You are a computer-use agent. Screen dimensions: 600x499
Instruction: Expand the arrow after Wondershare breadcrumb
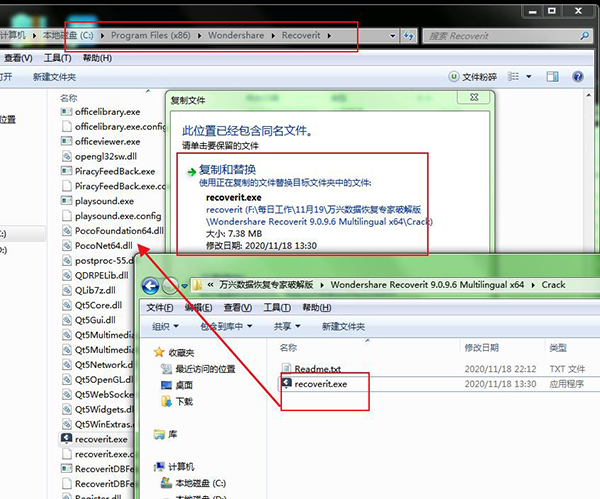[x=273, y=36]
